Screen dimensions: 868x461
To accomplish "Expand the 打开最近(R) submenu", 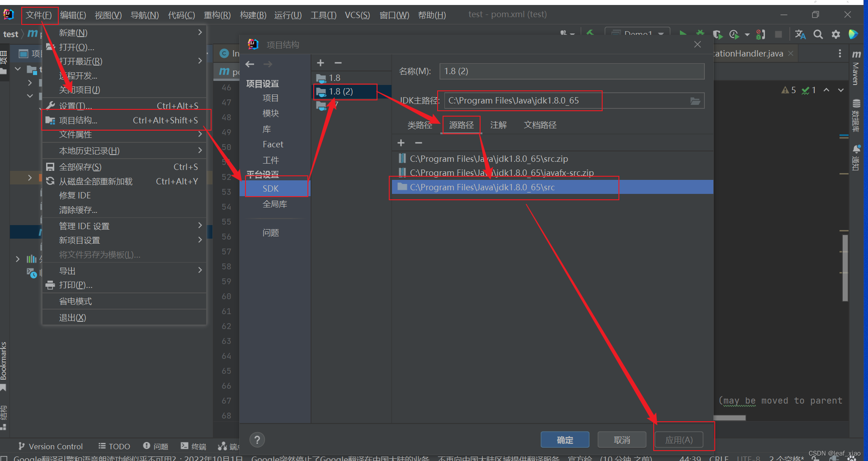I will [124, 61].
